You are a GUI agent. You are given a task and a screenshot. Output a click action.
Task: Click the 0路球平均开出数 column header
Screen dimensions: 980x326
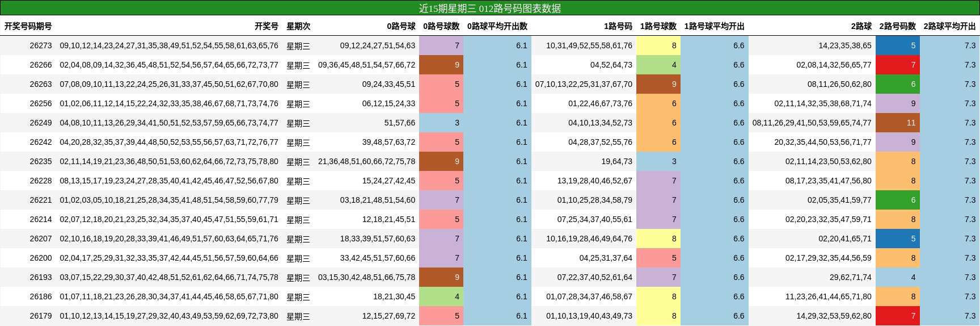coord(497,26)
